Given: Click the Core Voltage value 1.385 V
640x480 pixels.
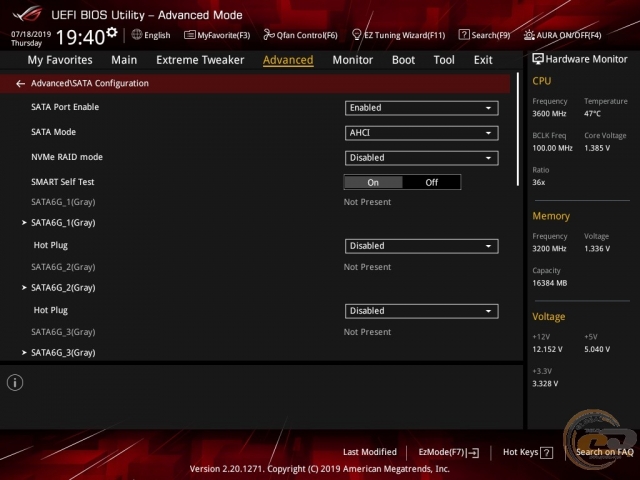Looking at the screenshot, I should [597, 149].
